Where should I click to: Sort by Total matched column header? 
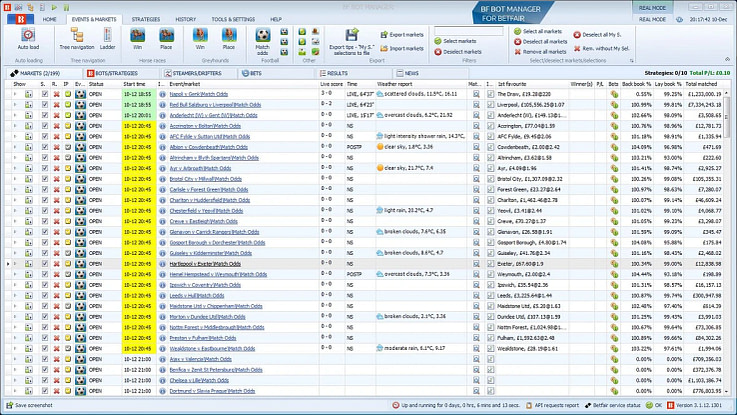[x=701, y=84]
